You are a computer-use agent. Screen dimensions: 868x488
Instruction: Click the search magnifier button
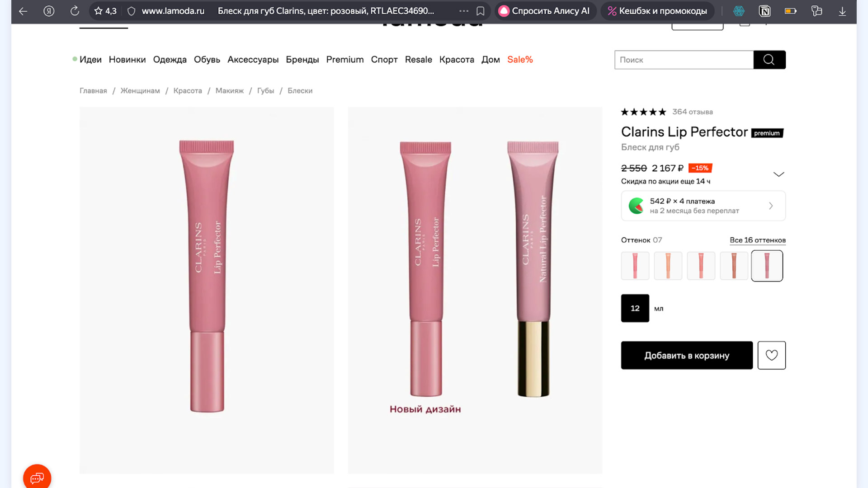[x=769, y=60]
